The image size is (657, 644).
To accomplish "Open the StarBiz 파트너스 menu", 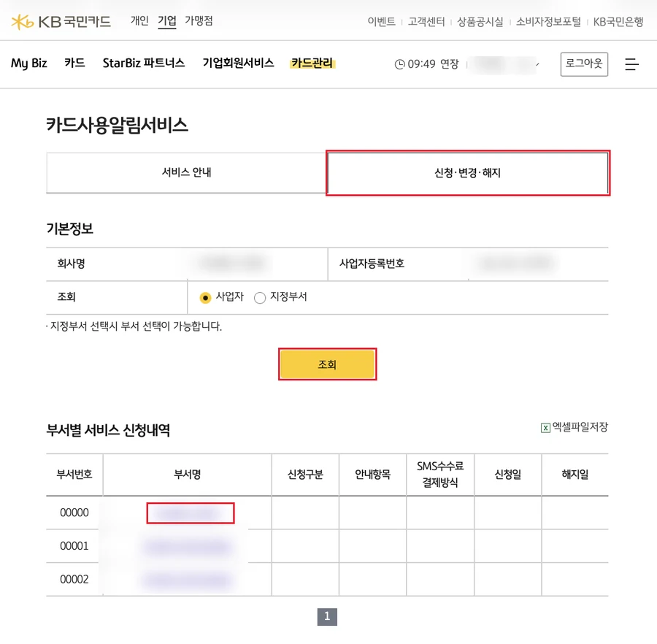I will pos(144,64).
